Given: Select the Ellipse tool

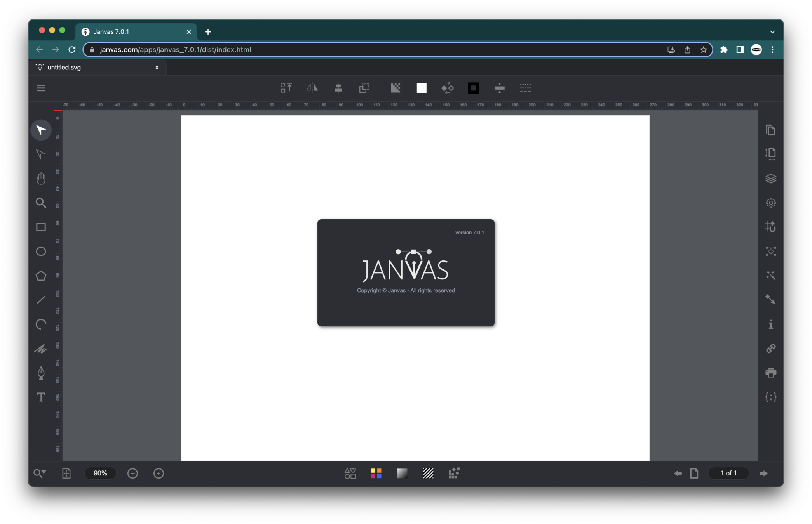Looking at the screenshot, I should click(x=41, y=252).
